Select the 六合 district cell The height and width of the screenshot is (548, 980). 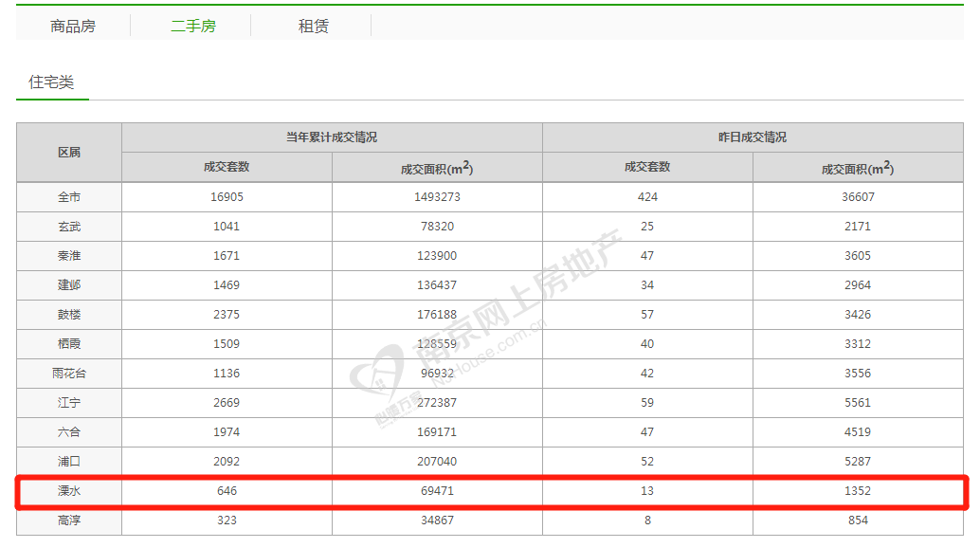click(x=69, y=432)
